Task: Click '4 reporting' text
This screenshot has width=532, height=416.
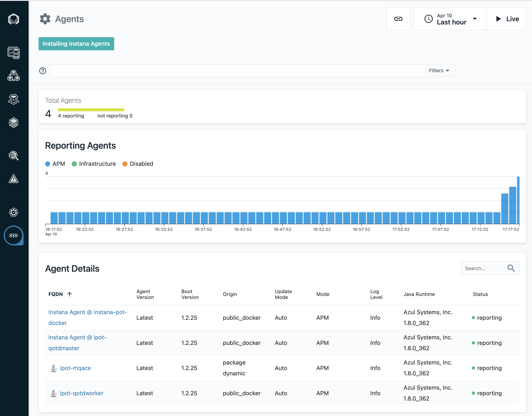Action: (71, 116)
